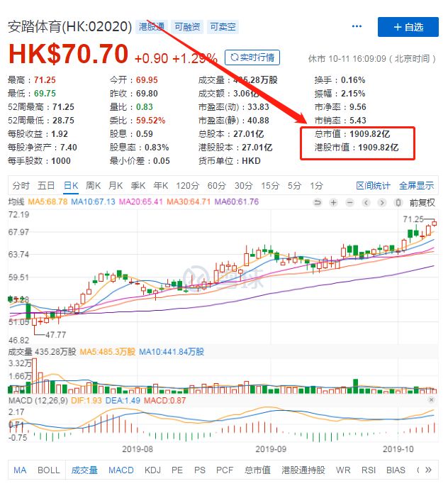Toggle the PE indicator
448x486 pixels.
(x=177, y=470)
